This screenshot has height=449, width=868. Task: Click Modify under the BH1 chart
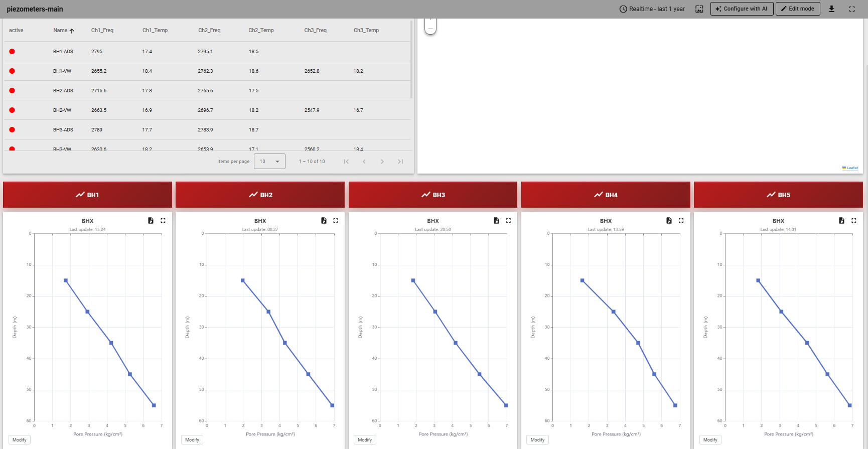(20, 440)
